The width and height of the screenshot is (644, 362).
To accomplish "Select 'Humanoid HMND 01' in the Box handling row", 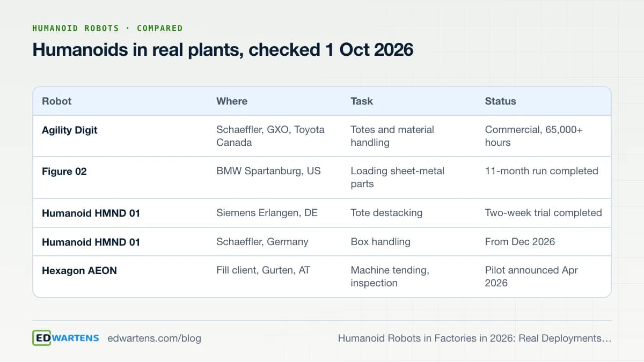I will coord(91,242).
